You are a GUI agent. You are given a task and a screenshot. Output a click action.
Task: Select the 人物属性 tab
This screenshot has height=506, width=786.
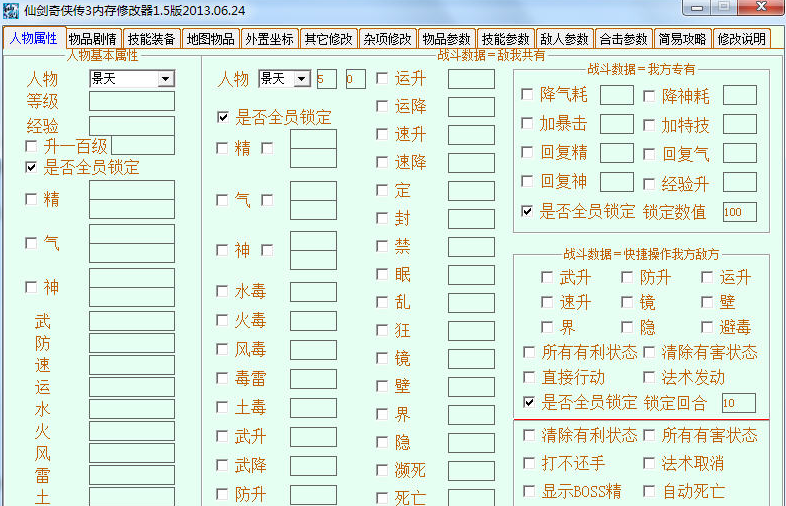click(x=34, y=38)
